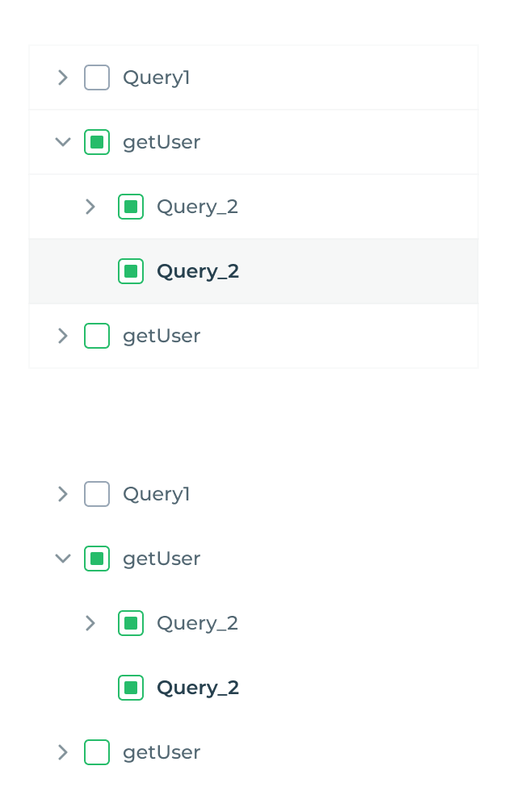Expand Query1 in the top bordered tree
Image resolution: width=512 pixels, height=812 pixels.
pos(63,77)
